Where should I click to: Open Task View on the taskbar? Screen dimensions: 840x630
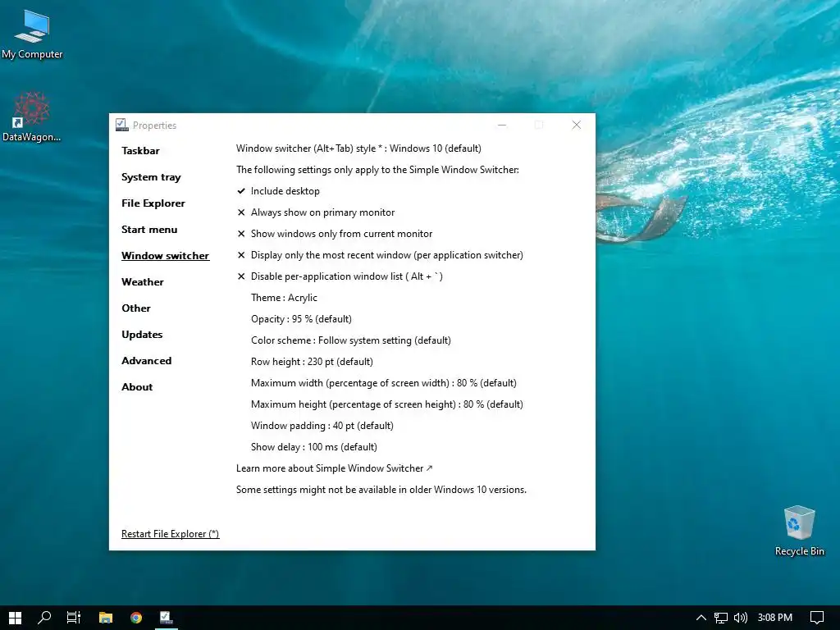point(74,618)
